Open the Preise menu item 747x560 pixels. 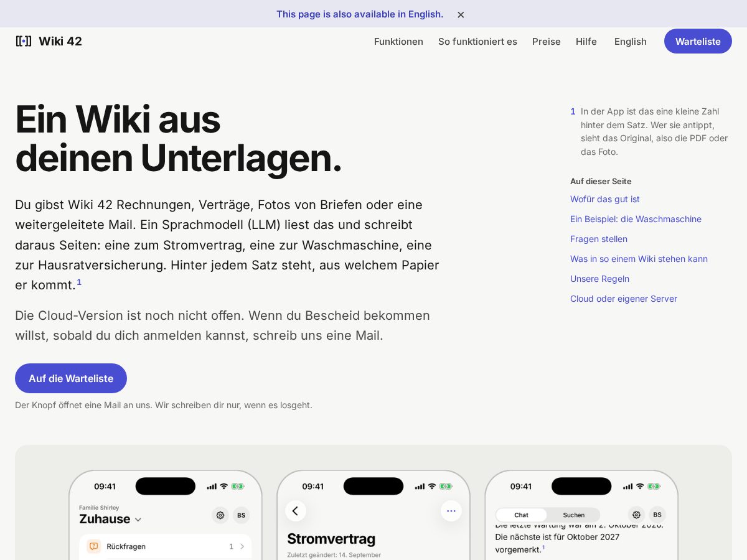point(547,41)
